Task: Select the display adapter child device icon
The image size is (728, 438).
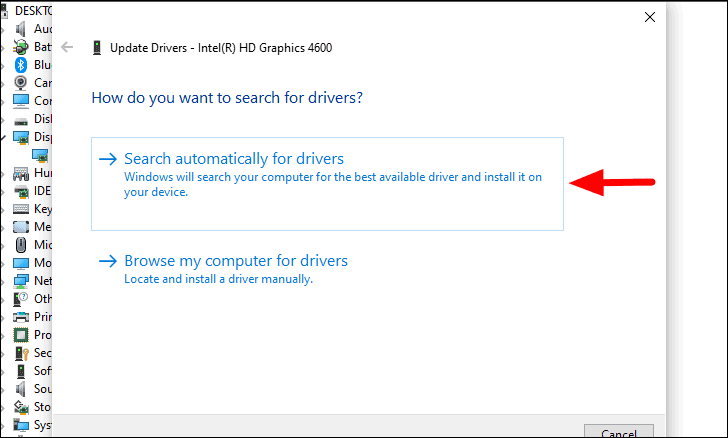Action: [40, 155]
